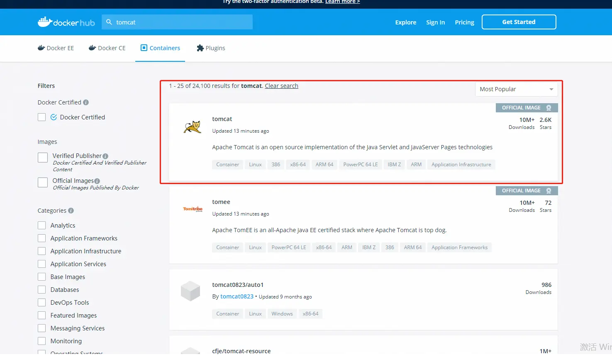The height and width of the screenshot is (364, 612).
Task: Switch to the Docker CE tab
Action: [x=107, y=48]
